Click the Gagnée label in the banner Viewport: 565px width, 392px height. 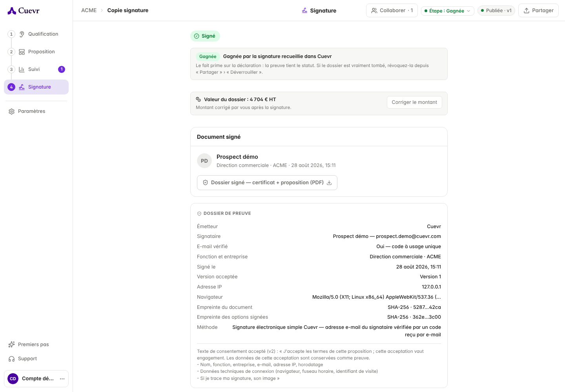pyautogui.click(x=208, y=56)
